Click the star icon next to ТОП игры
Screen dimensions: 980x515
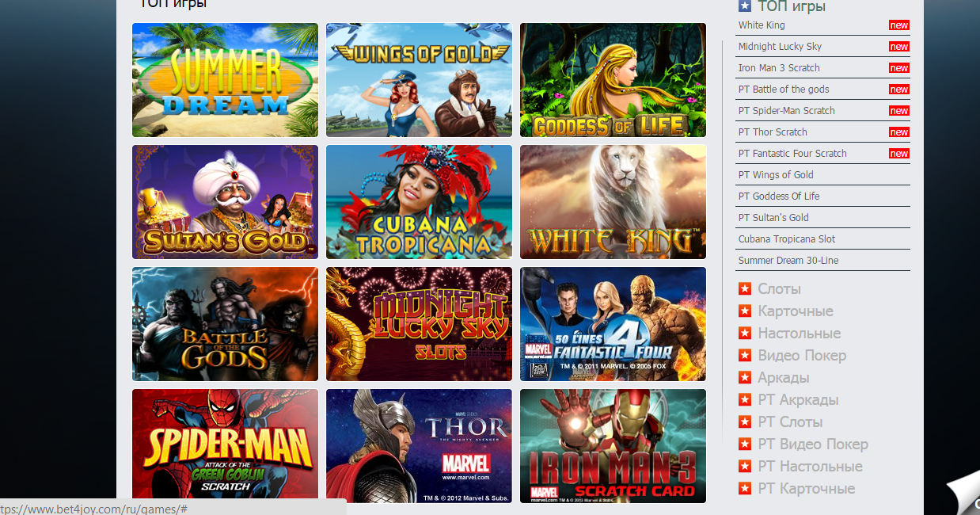(x=744, y=6)
